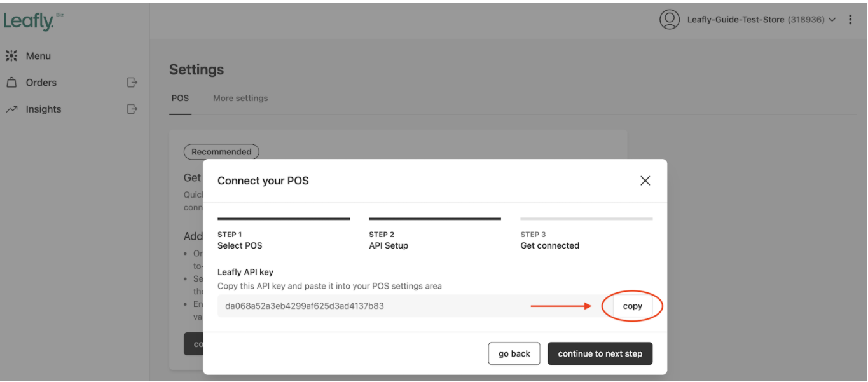Open the More settings tab
Image resolution: width=868 pixels, height=382 pixels.
click(240, 99)
